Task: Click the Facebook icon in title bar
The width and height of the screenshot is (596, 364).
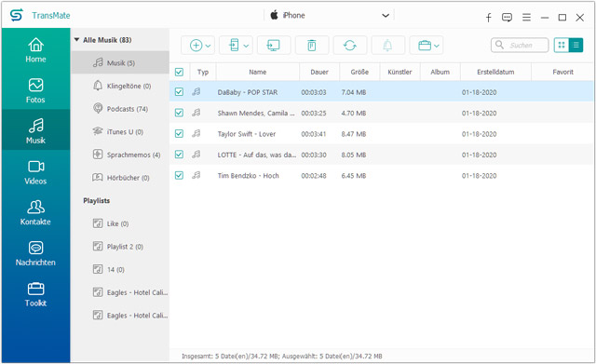Action: coord(489,17)
